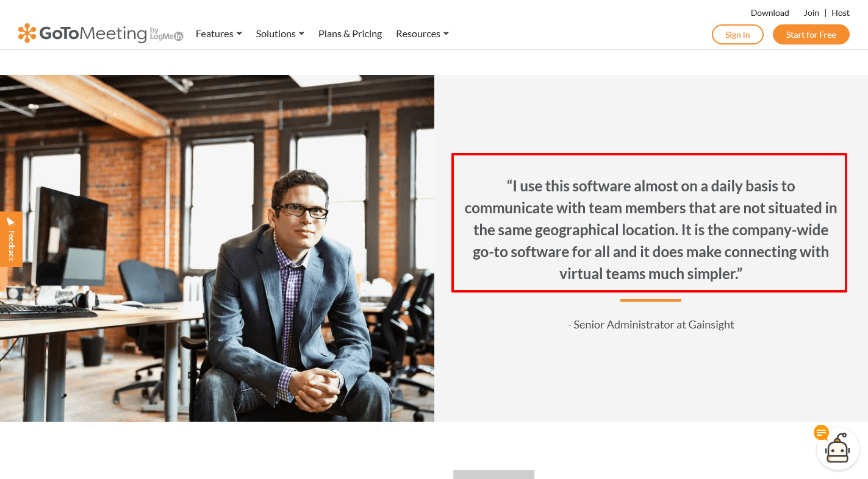Open the chatbot robot icon
This screenshot has height=479, width=868.
(x=838, y=449)
